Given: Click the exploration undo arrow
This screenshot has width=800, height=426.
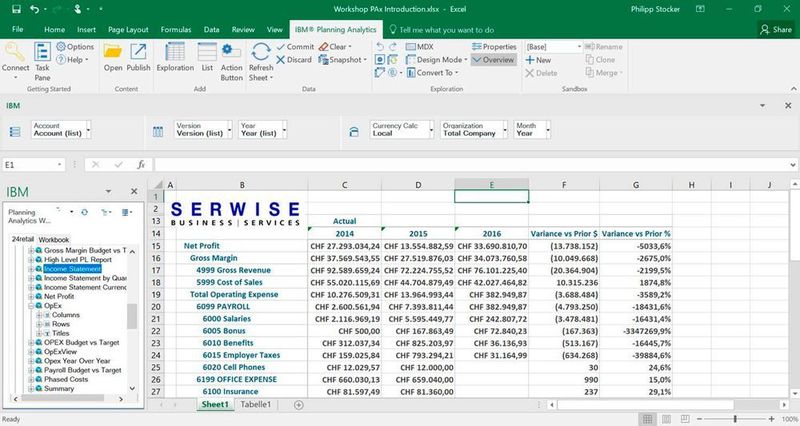Looking at the screenshot, I should (x=380, y=46).
